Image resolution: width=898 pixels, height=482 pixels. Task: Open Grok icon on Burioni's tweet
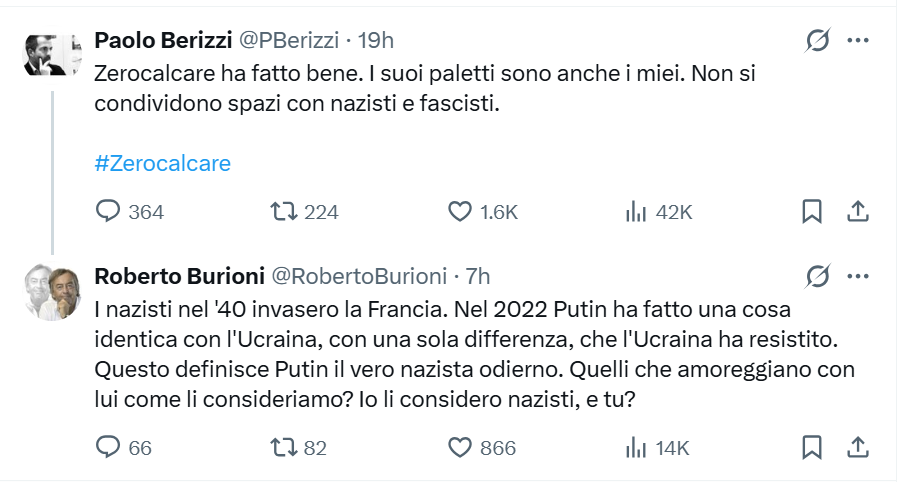pyautogui.click(x=817, y=276)
